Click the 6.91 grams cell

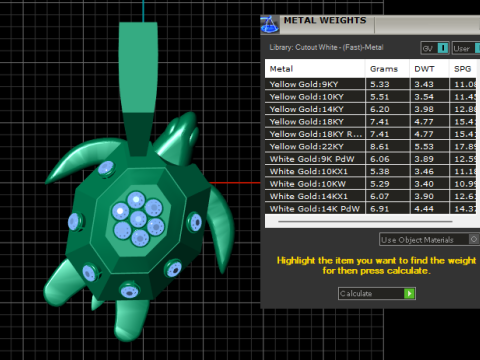388,209
